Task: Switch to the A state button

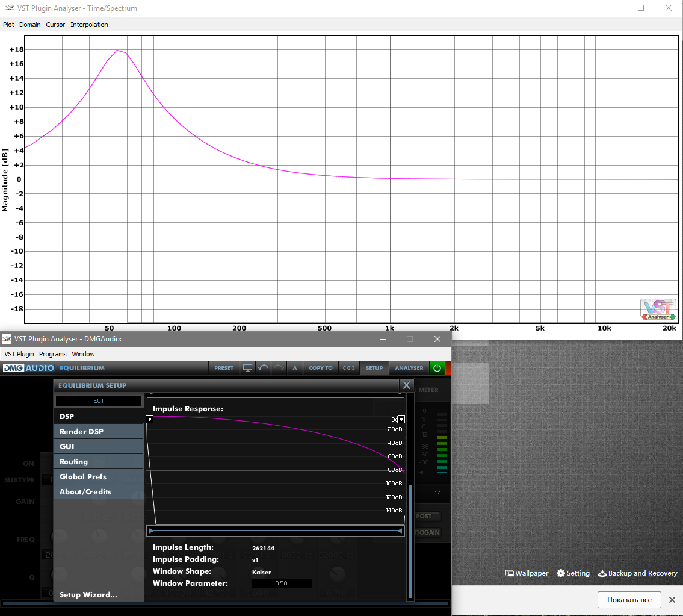Action: point(295,368)
